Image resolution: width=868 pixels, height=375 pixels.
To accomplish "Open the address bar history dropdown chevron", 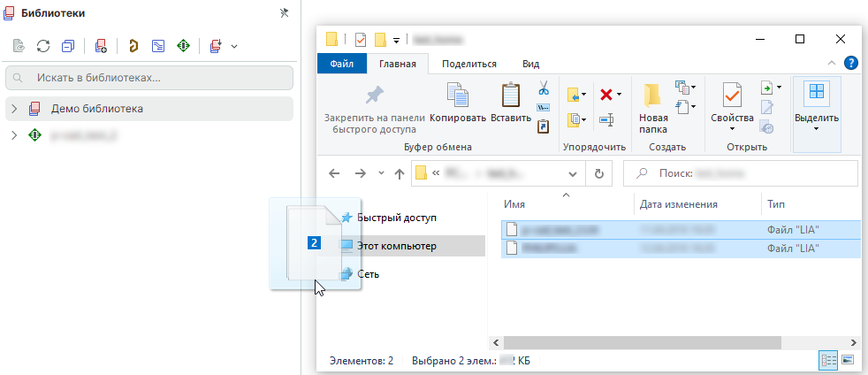I will [573, 173].
